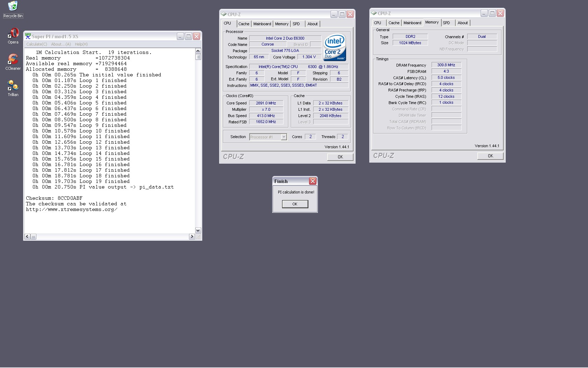Click OK in the CPU-Z CPU window
The image size is (588, 368).
pyautogui.click(x=340, y=157)
